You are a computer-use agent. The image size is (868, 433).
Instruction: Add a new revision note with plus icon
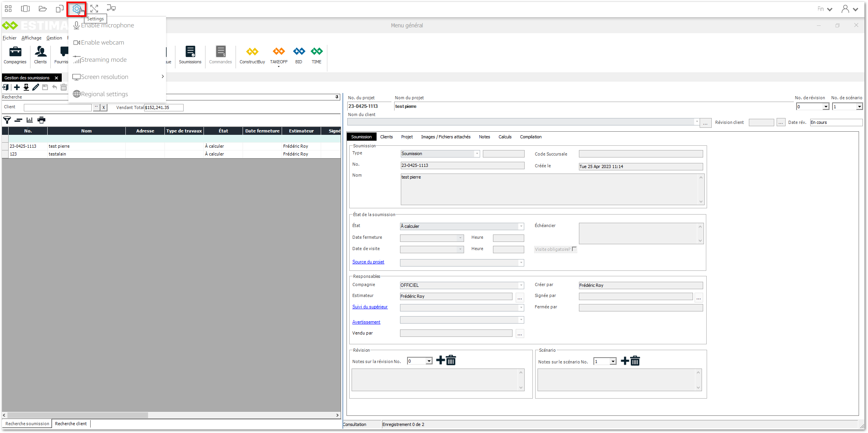tap(440, 360)
